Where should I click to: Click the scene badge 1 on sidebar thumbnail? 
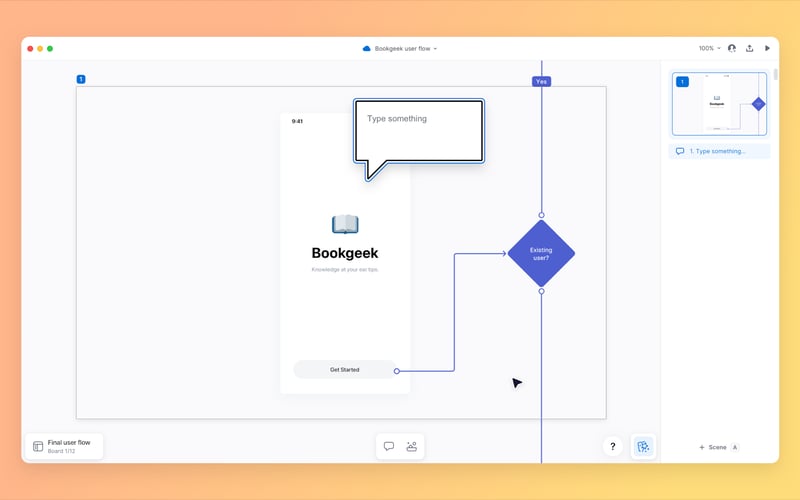[x=682, y=82]
